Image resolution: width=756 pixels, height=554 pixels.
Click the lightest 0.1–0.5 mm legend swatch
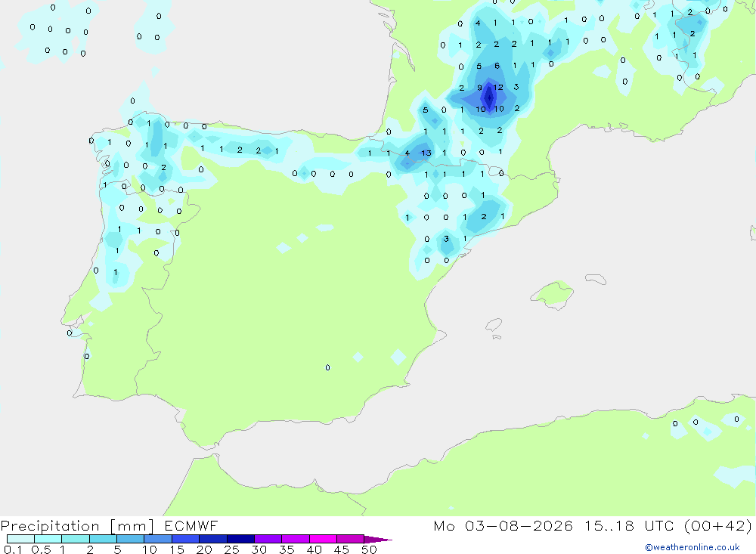pyautogui.click(x=20, y=539)
